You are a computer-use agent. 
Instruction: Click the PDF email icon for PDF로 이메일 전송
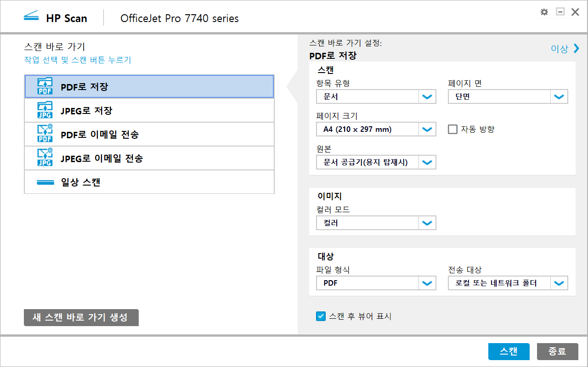click(x=45, y=134)
